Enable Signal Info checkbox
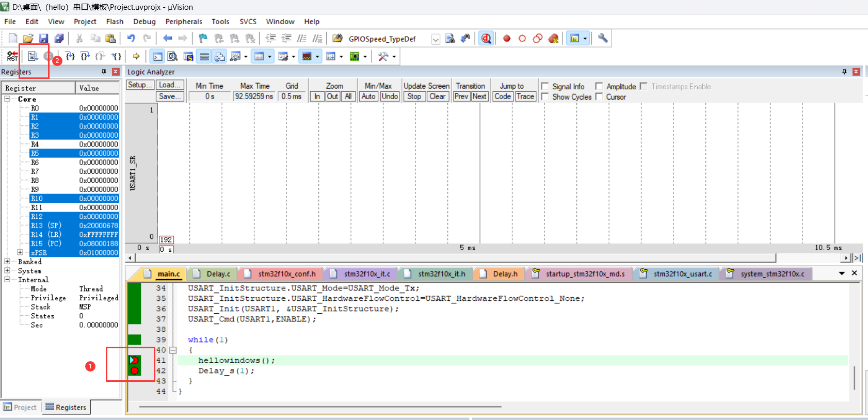This screenshot has height=420, width=868. point(544,86)
